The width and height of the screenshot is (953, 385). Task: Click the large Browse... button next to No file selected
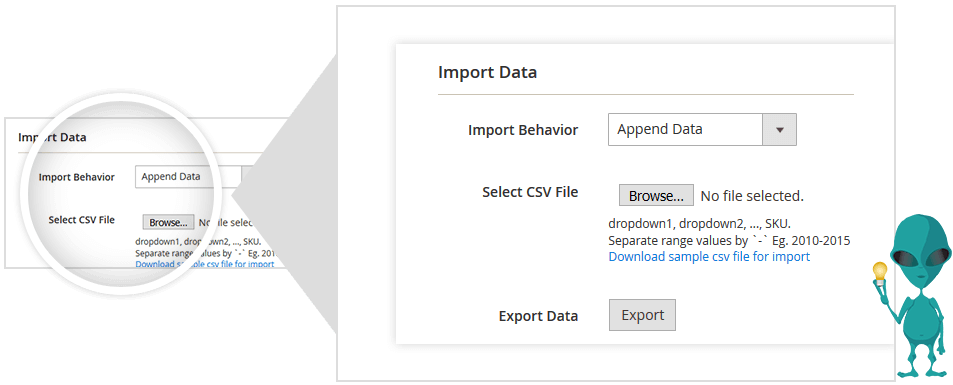coord(656,196)
